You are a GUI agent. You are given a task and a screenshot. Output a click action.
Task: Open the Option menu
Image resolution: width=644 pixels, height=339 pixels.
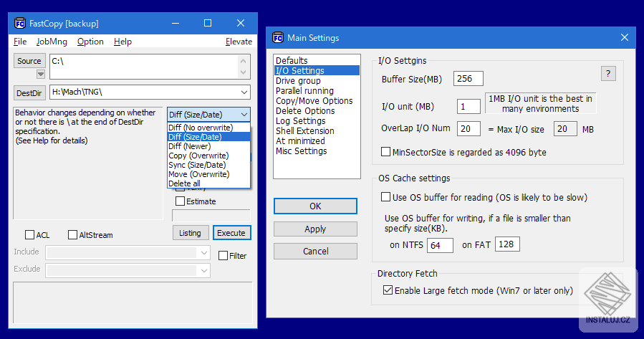click(90, 42)
